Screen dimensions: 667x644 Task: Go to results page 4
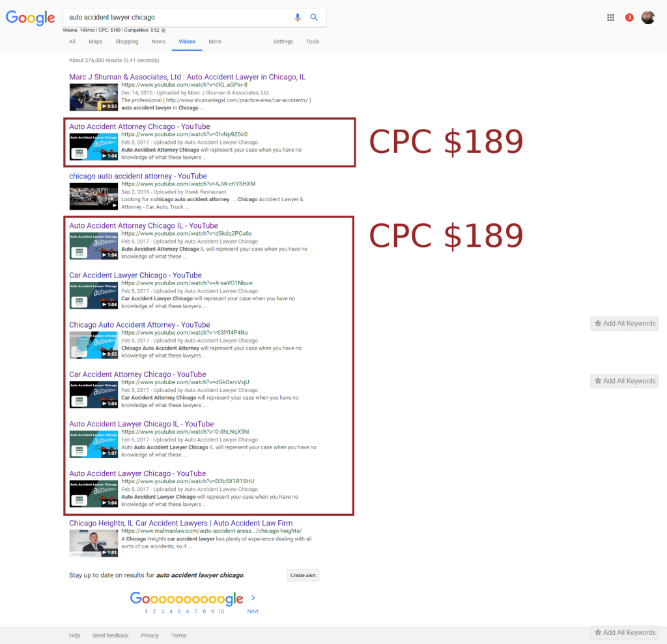(171, 611)
